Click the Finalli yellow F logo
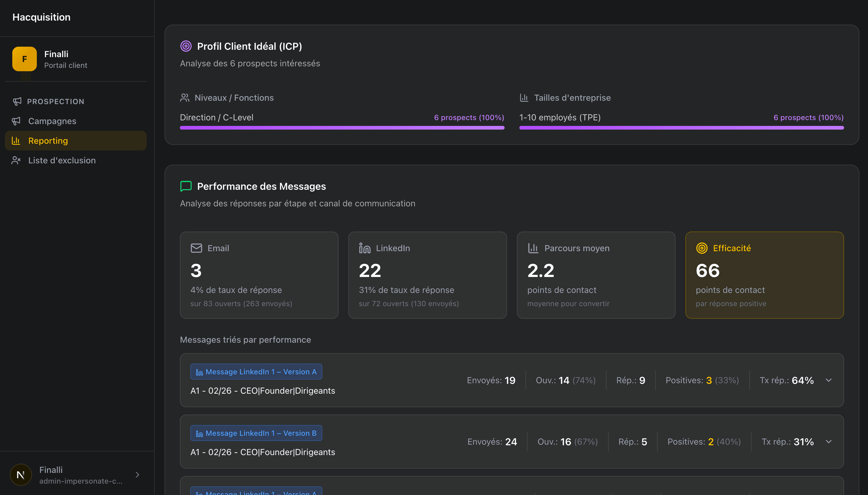 pos(25,59)
